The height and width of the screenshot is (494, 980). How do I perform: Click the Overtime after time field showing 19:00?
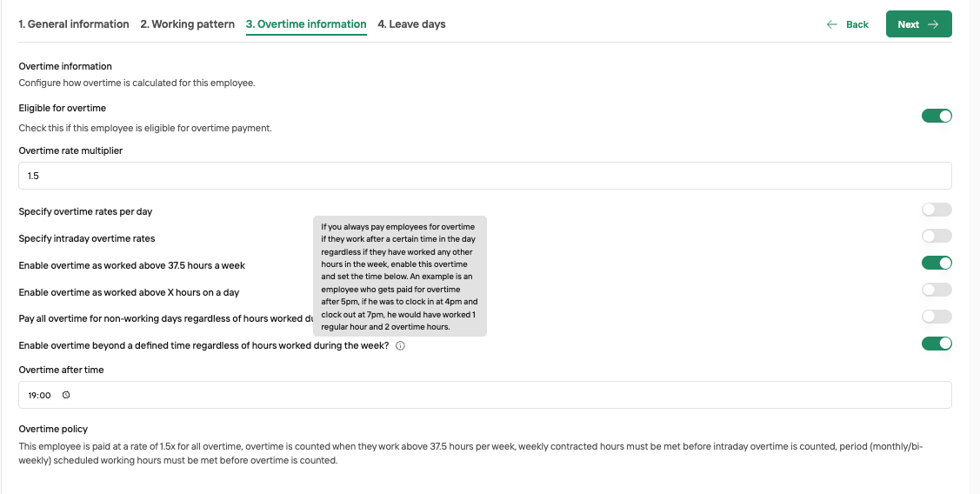[485, 395]
